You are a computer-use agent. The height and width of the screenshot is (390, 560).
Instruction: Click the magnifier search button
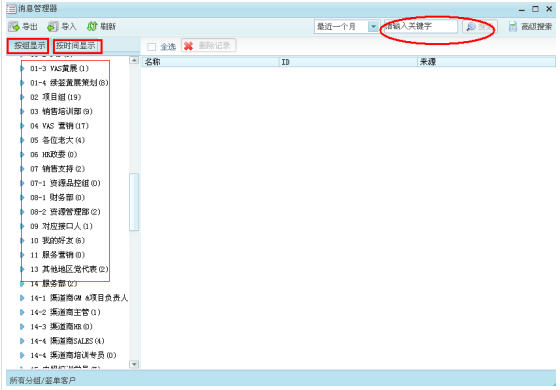(480, 26)
